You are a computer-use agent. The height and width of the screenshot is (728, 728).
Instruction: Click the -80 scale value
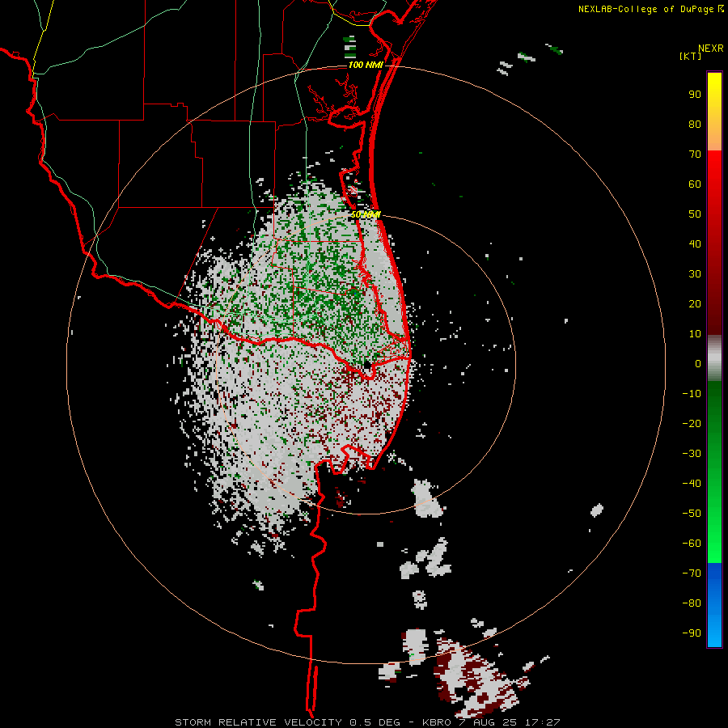(x=692, y=603)
